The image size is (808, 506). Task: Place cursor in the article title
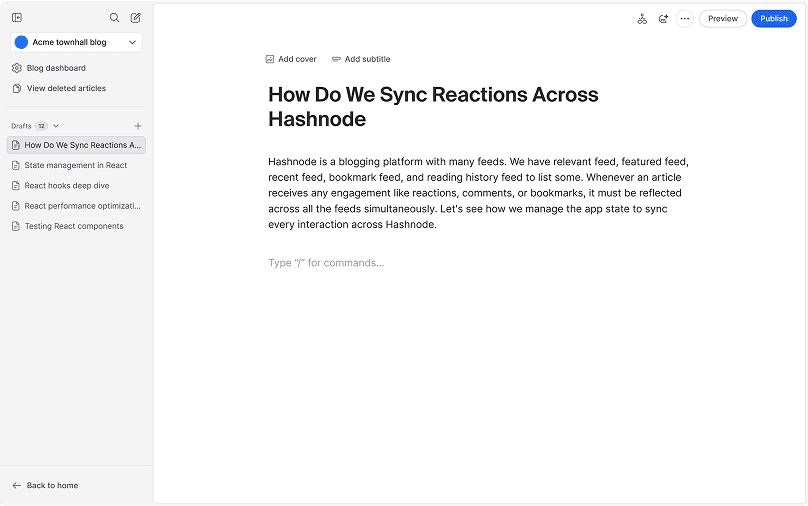click(433, 107)
